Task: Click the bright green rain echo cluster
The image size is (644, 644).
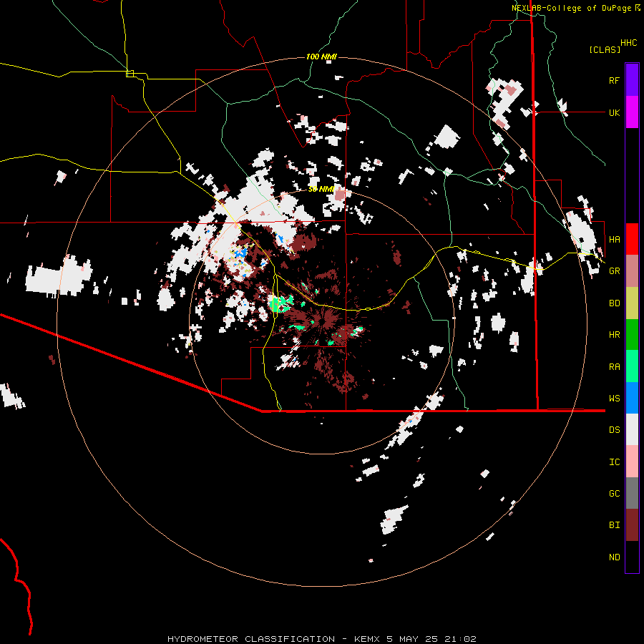Action: click(280, 303)
